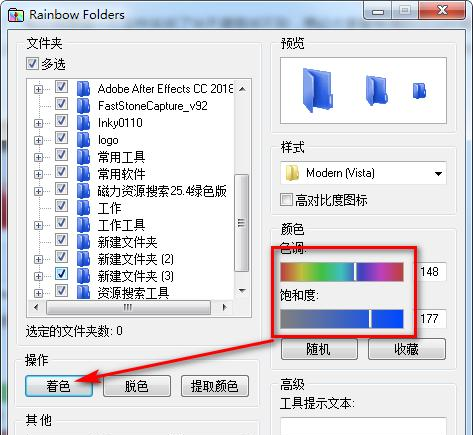
Task: Enable the 高对比度图标 checkbox
Action: pos(286,200)
